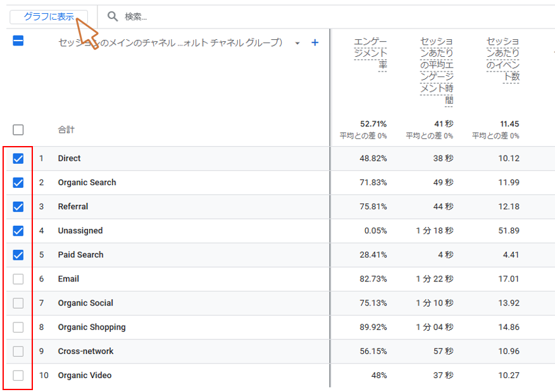This screenshot has height=392, width=555.
Task: Enable the Organic Shopping row checkbox
Action: coord(18,327)
